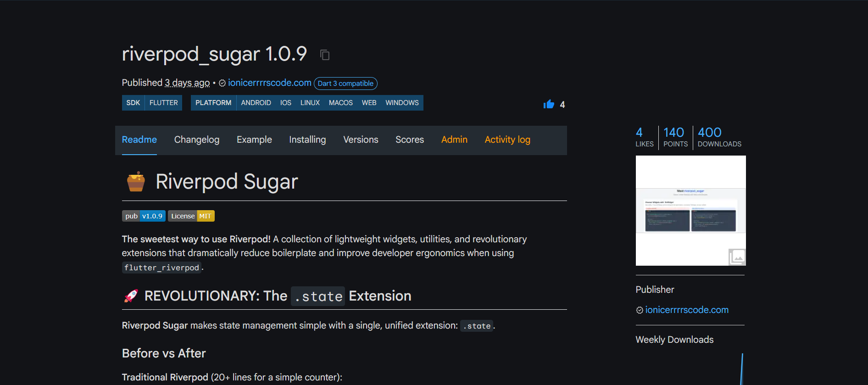Open the Activity log tab

[507, 139]
